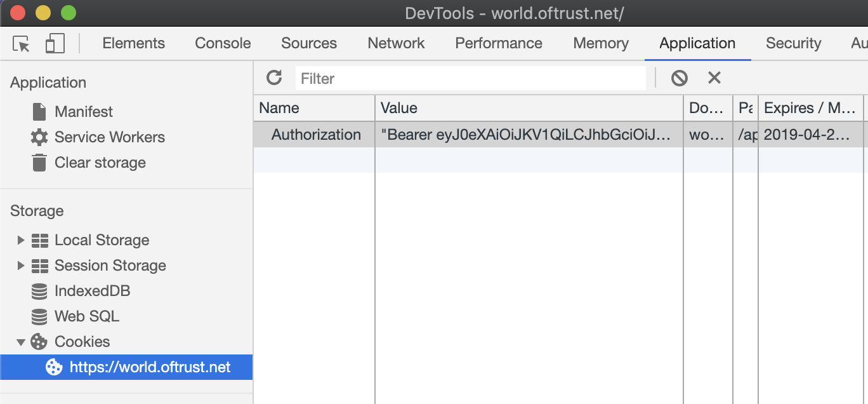Expand the Local Storage tree
868x404 pixels.
21,240
